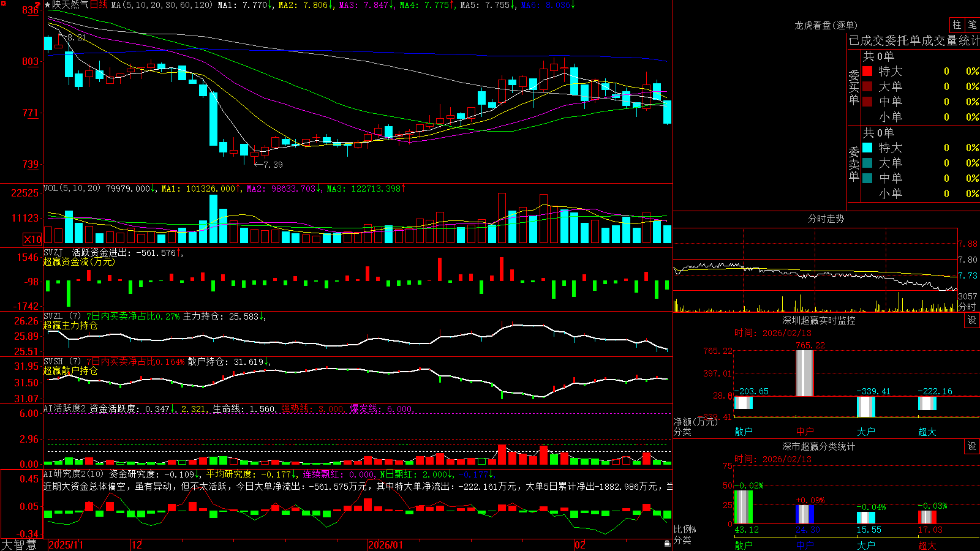Open settings 设 for 深市超赢分类统计
Viewport: 980px width, 551px height.
pyautogui.click(x=971, y=446)
